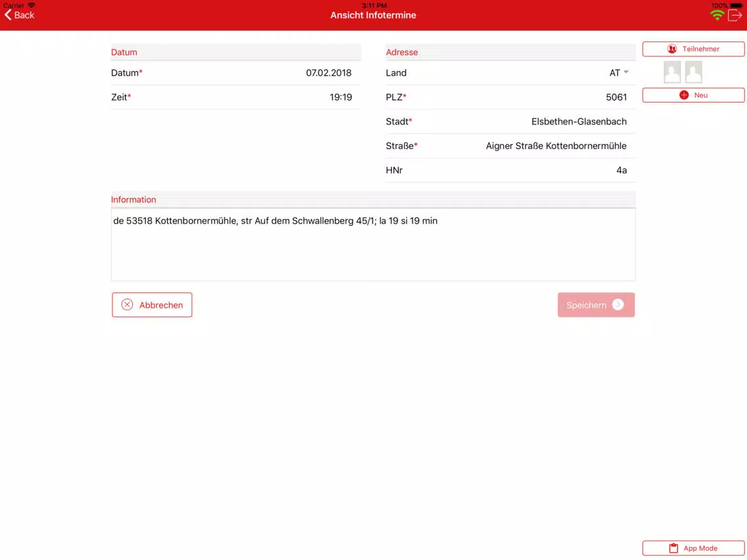747x560 pixels.
Task: Click the Datum section header
Action: (x=235, y=53)
